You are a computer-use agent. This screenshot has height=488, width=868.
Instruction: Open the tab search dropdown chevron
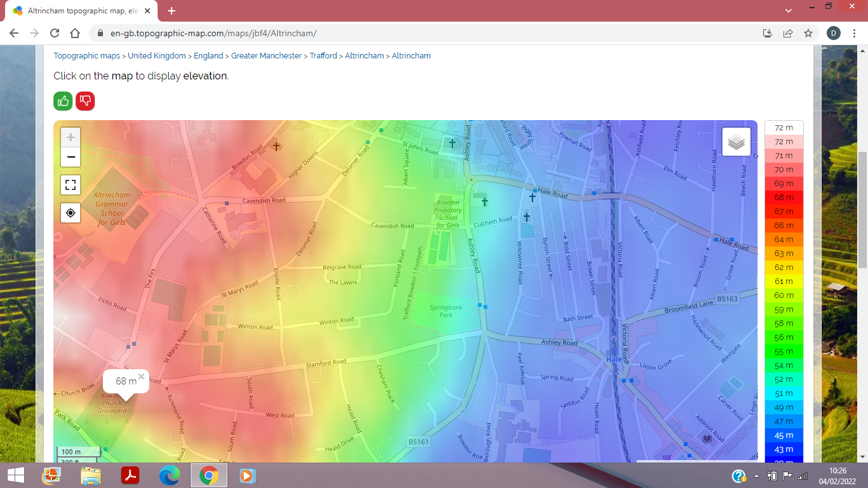click(789, 11)
